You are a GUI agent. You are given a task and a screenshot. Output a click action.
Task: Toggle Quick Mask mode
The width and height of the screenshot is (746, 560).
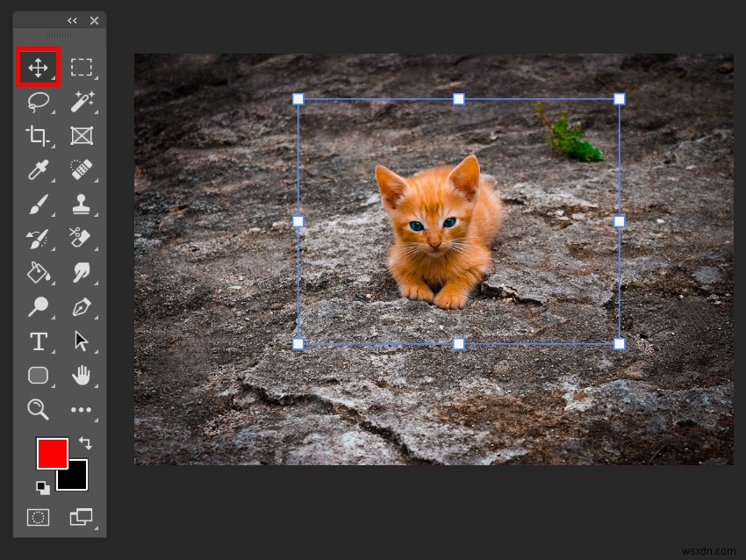[38, 518]
